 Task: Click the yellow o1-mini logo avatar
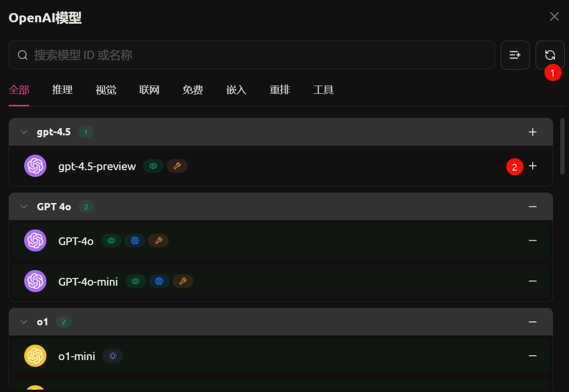tap(35, 356)
